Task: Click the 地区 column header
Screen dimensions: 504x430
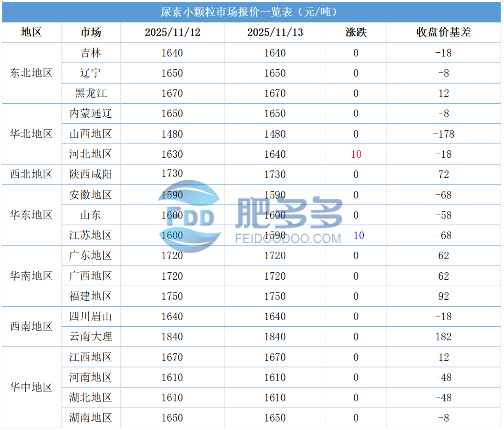Action: pos(31,33)
